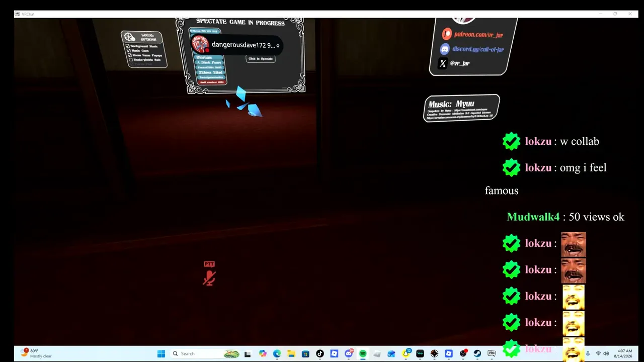The image size is (644, 362).
Task: Toggle the Room Name Popups checkbox
Action: coord(129,55)
